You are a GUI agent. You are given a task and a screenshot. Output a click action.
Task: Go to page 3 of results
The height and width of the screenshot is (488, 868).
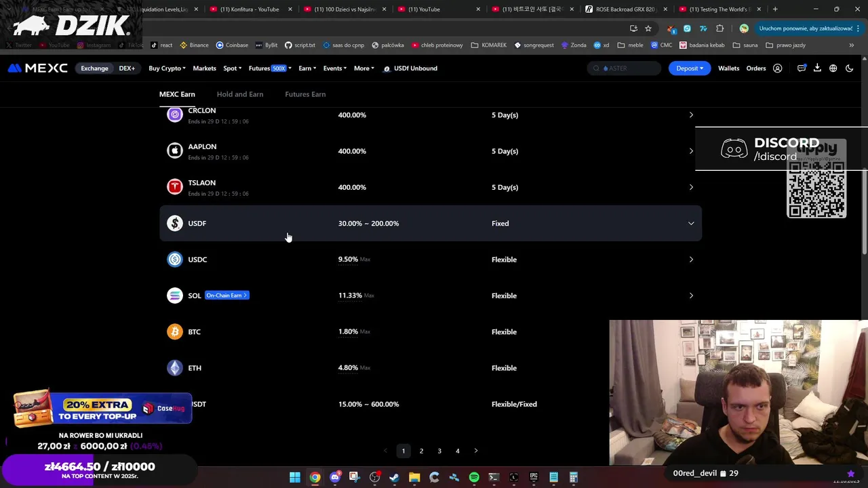(x=439, y=451)
